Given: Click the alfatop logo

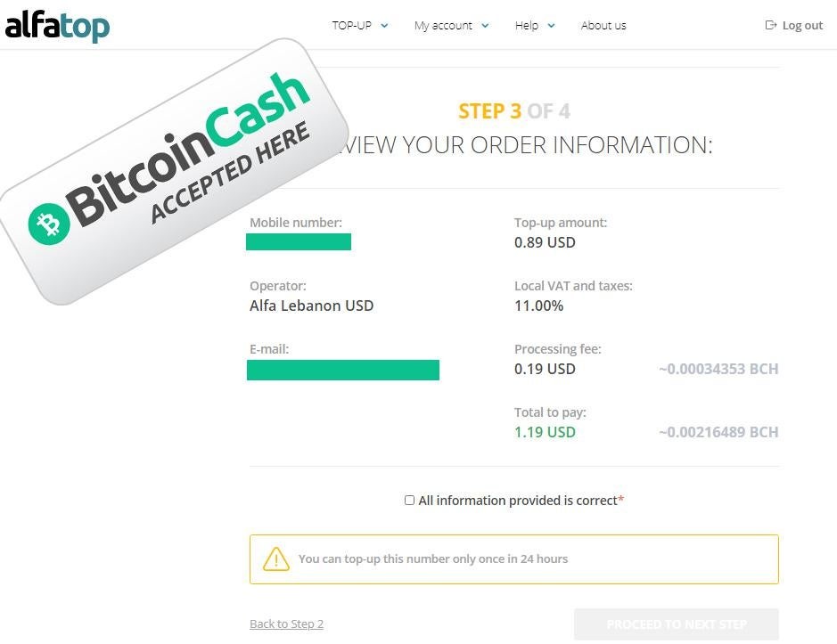Looking at the screenshot, I should tap(57, 26).
